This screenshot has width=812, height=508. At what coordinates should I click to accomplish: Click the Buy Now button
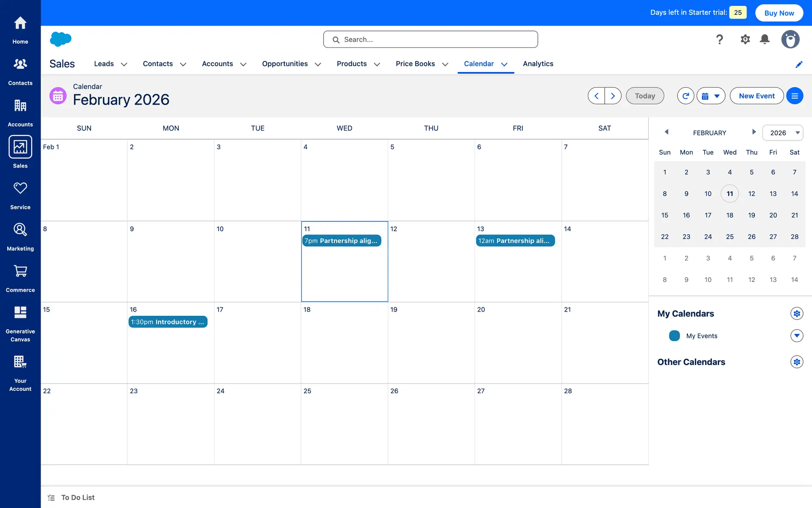click(779, 13)
